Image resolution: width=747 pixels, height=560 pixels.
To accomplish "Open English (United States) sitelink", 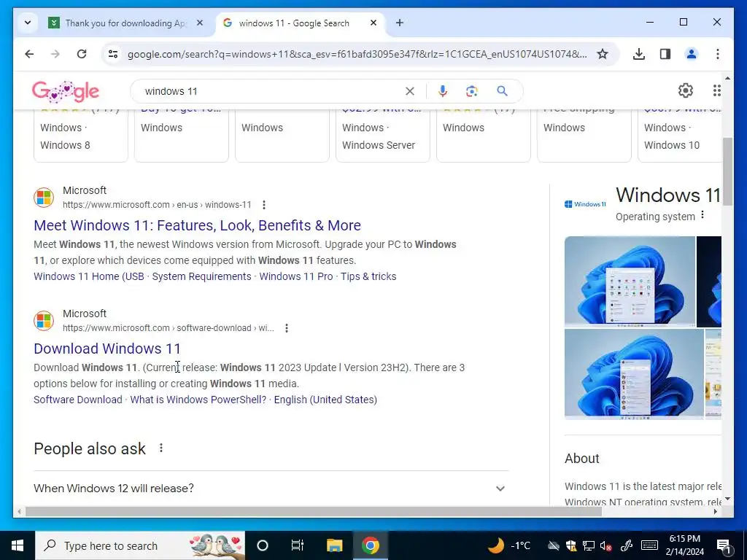I will coord(325,400).
